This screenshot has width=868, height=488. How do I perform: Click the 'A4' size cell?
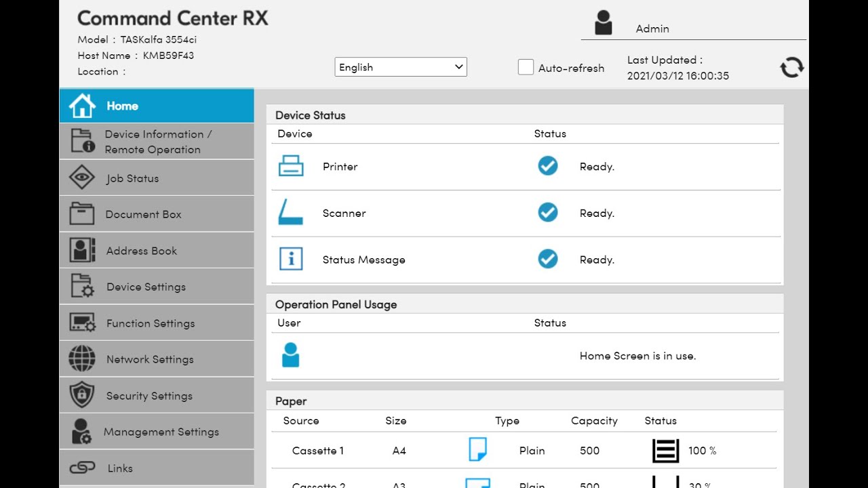pos(399,451)
